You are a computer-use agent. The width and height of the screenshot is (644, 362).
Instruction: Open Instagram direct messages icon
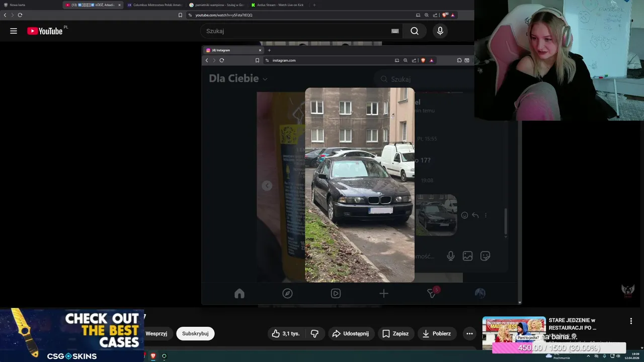click(432, 293)
